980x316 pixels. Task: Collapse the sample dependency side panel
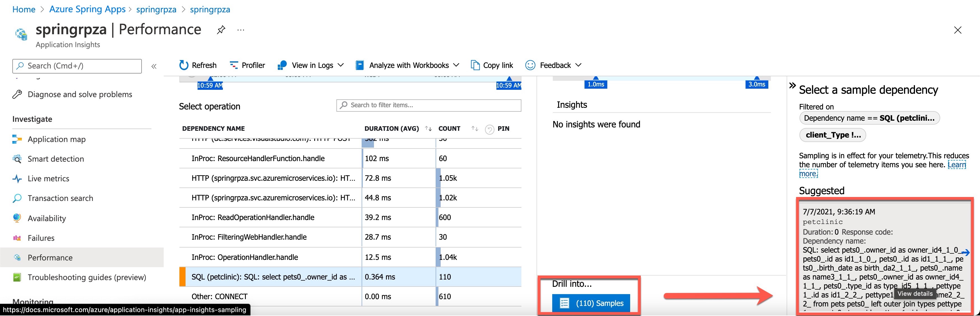(792, 86)
